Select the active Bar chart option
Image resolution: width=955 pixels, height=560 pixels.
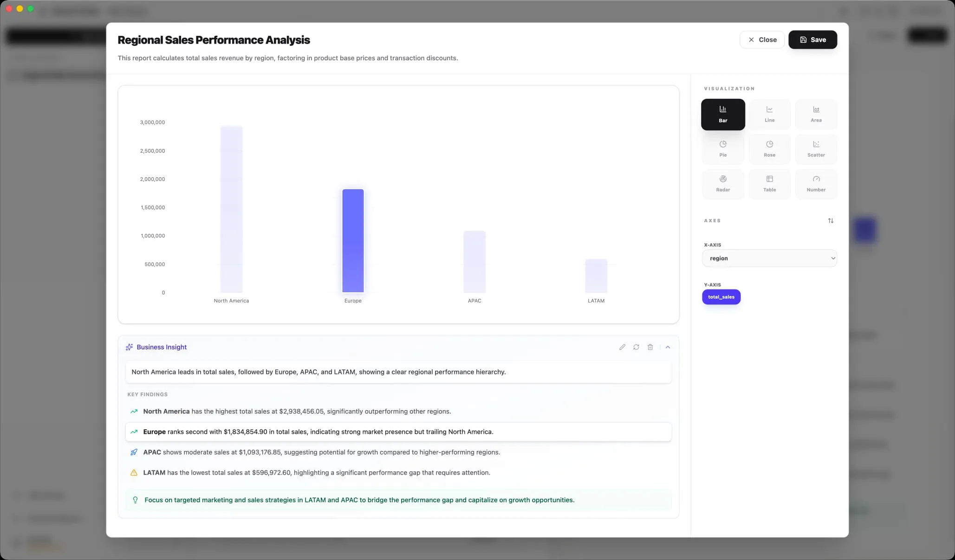(x=723, y=114)
